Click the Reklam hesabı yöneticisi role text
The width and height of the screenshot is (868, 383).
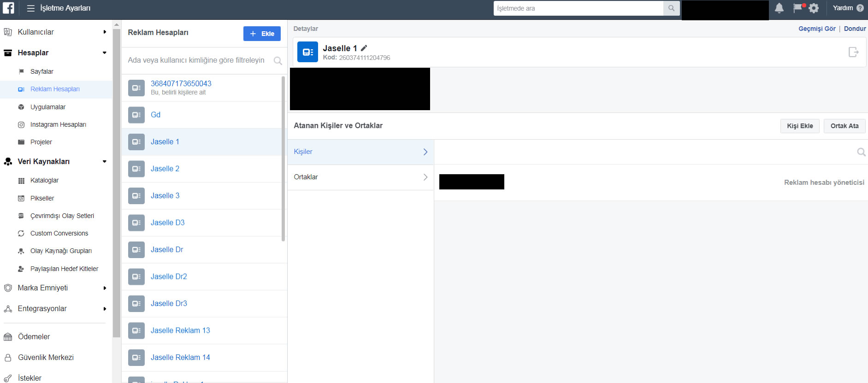tap(824, 183)
